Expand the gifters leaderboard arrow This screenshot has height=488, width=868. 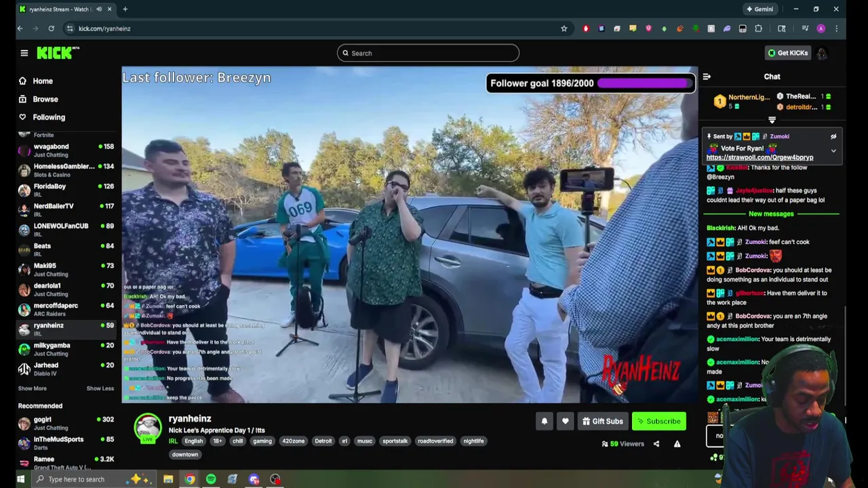point(772,120)
